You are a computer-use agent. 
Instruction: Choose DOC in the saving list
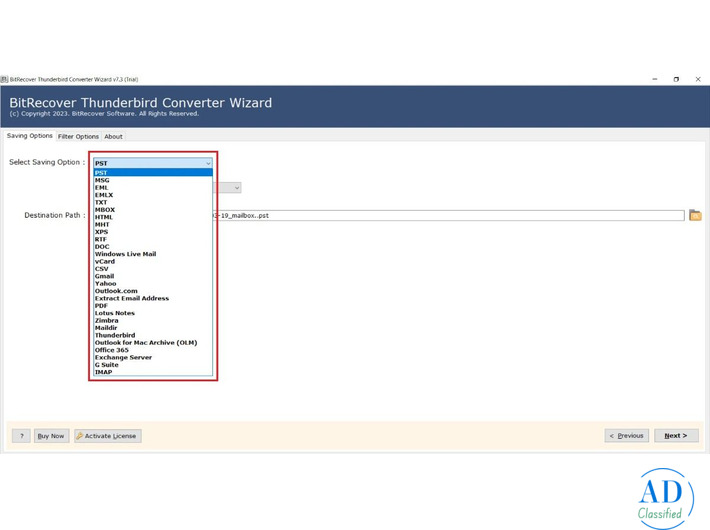pos(153,247)
